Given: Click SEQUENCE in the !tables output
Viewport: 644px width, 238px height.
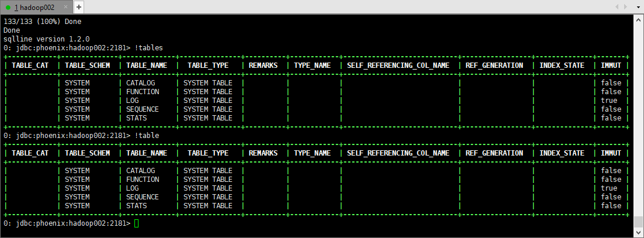Looking at the screenshot, I should (x=143, y=109).
